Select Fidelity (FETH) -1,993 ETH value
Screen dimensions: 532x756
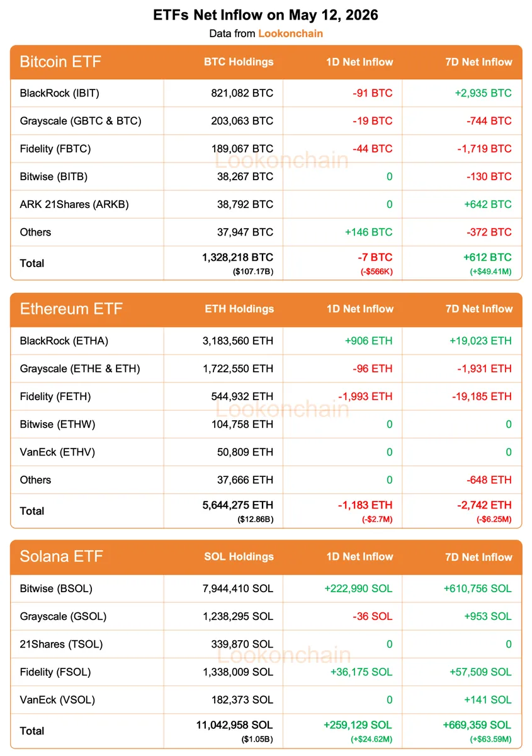pos(365,396)
